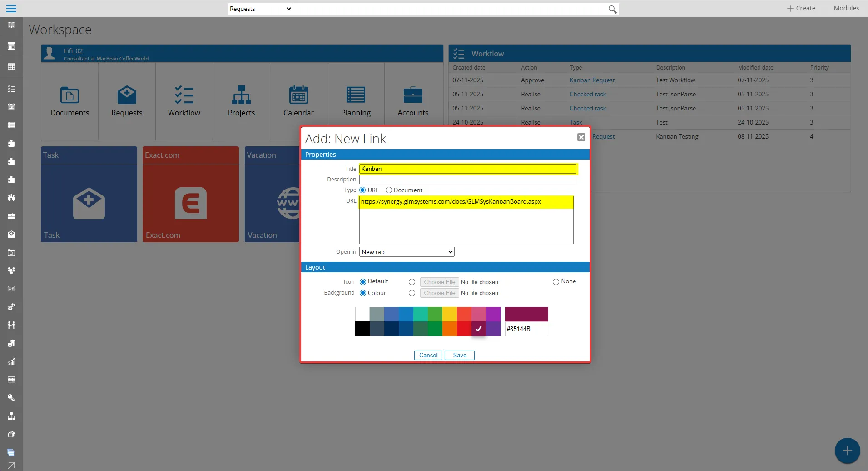Save the new link
The height and width of the screenshot is (471, 868).
point(459,355)
